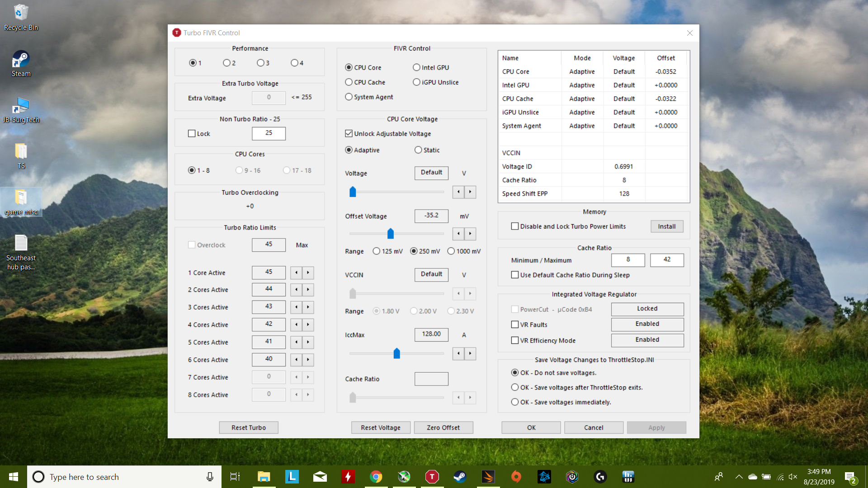
Task: Open Google Chrome from the taskbar
Action: [376, 477]
